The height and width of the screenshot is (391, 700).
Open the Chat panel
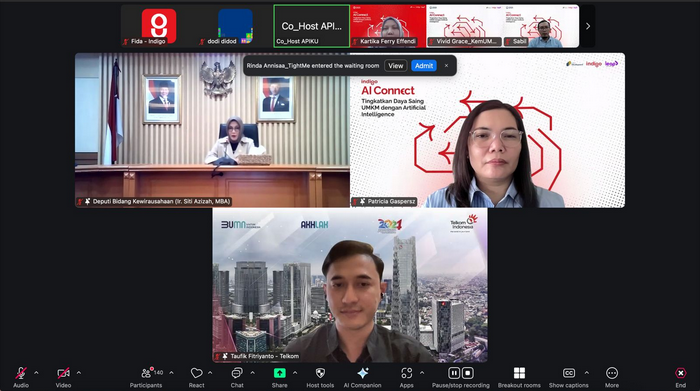click(237, 377)
